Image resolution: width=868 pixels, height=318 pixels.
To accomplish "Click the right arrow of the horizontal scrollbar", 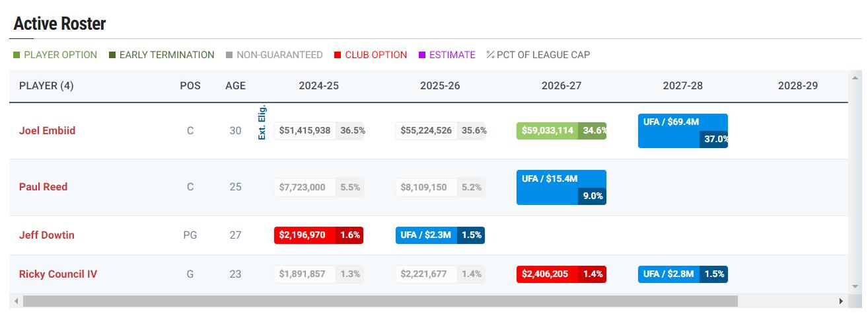I will tap(841, 301).
